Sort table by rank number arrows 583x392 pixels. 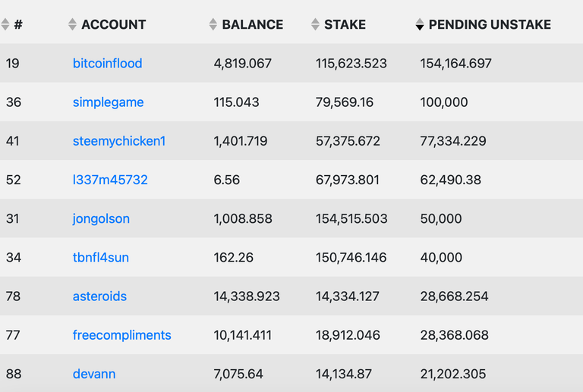[x=5, y=24]
